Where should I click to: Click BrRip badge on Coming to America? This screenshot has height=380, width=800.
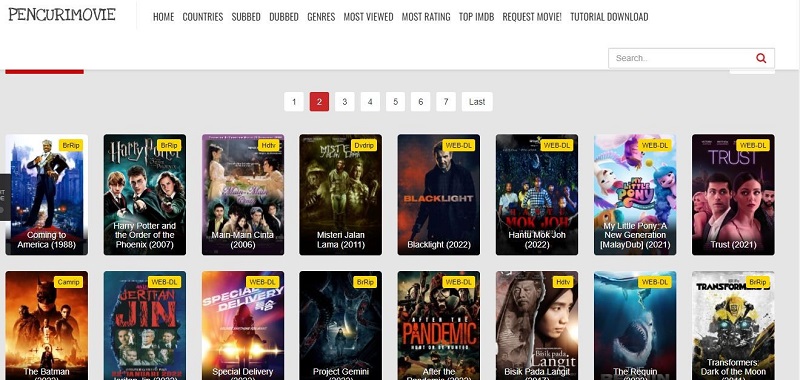[70, 145]
